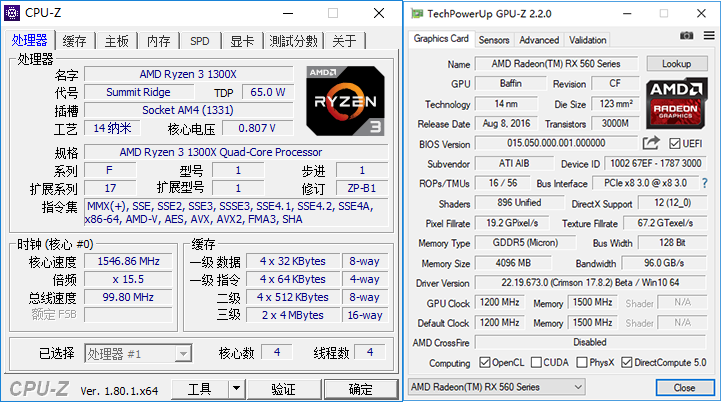Switch to the 内存 tab
Image resolution: width=721 pixels, height=402 pixels.
pyautogui.click(x=159, y=41)
